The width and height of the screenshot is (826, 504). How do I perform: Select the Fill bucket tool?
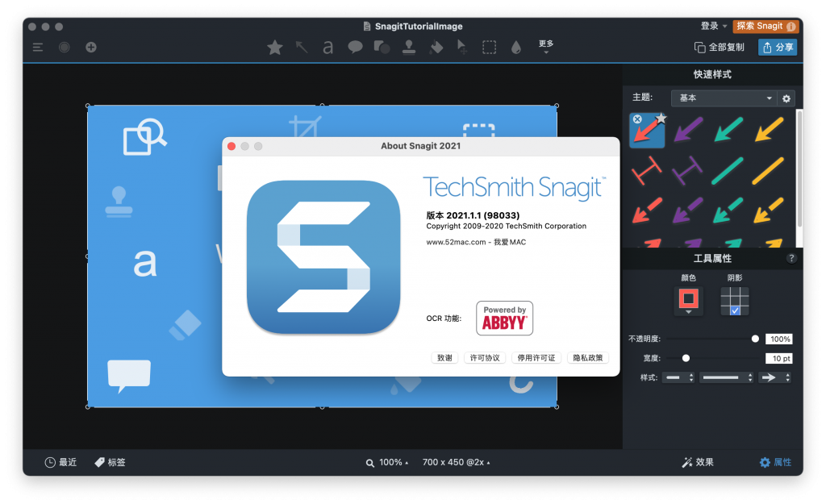point(436,48)
